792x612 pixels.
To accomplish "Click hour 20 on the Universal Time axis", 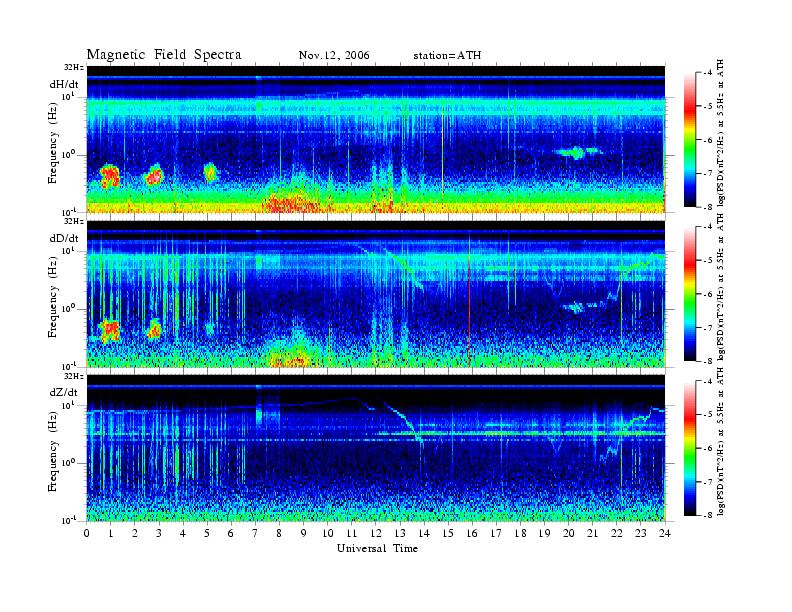I will (x=569, y=533).
